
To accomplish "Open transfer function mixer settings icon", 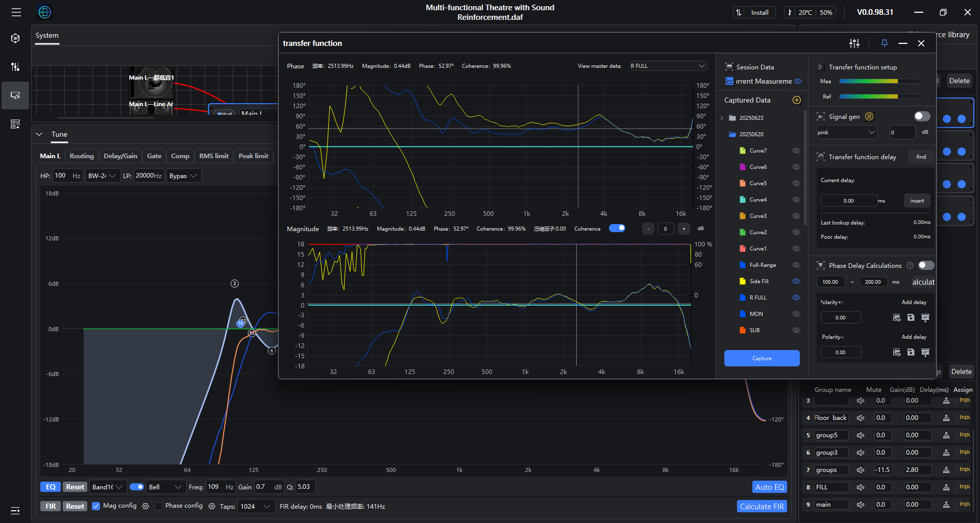I will (854, 43).
